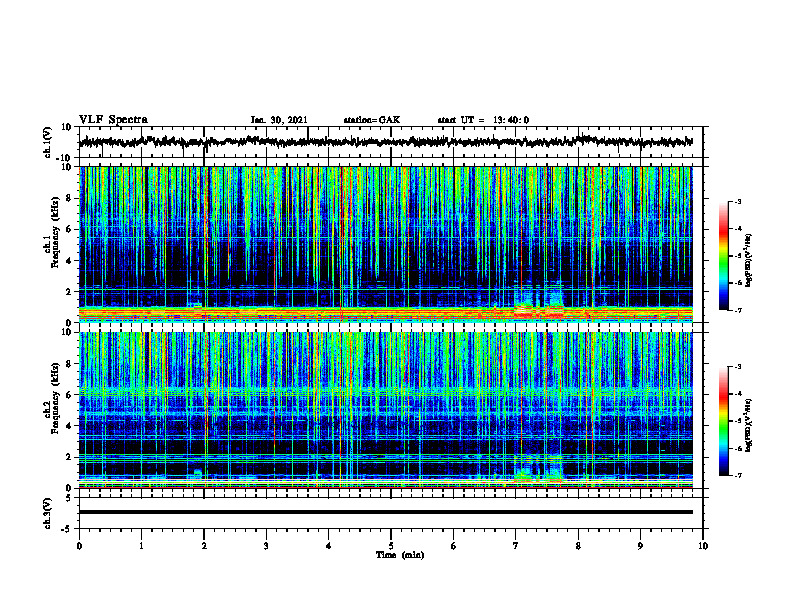The image size is (792, 612).
Task: Click the ch.1 voltage waveform trace
Action: (385, 142)
